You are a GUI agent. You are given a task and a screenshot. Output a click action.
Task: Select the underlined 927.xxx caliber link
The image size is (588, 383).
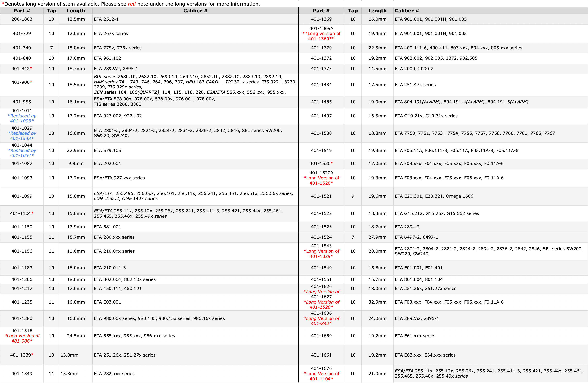(x=122, y=178)
